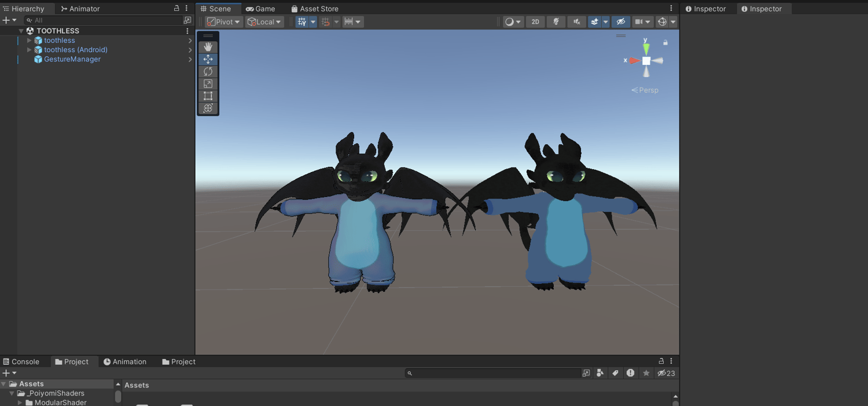Select the Rotate tool
This screenshot has width=868, height=406.
(x=208, y=71)
